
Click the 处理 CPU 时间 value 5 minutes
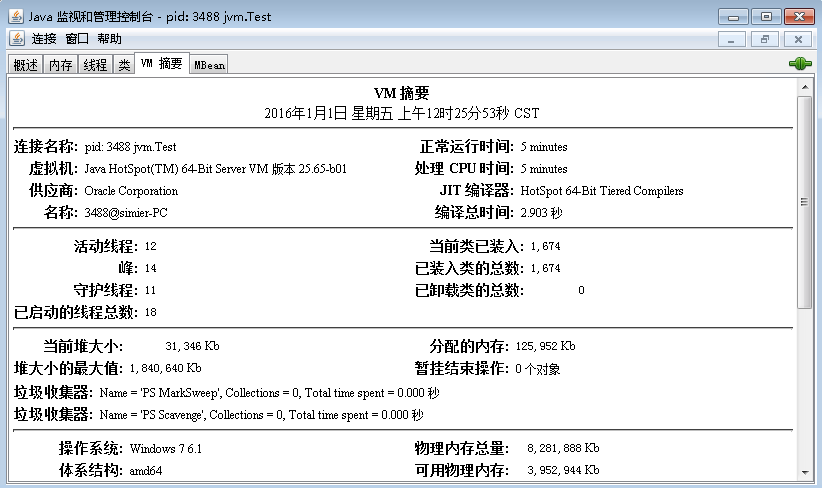click(544, 169)
